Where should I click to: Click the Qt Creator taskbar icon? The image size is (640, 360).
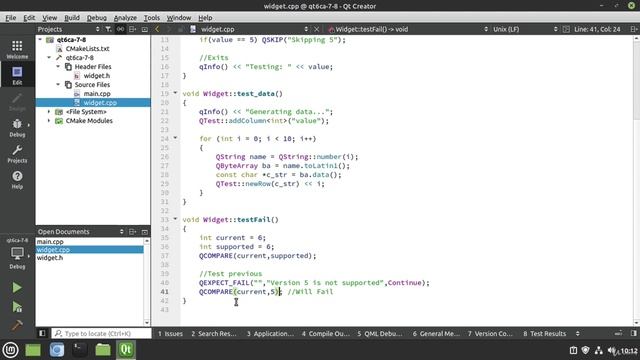[126, 350]
